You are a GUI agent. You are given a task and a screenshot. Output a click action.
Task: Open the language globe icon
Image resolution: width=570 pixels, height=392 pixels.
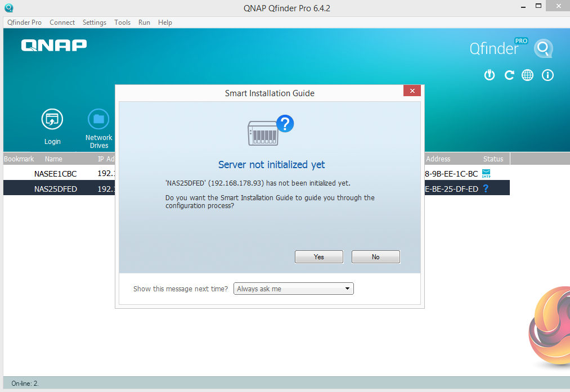(527, 75)
